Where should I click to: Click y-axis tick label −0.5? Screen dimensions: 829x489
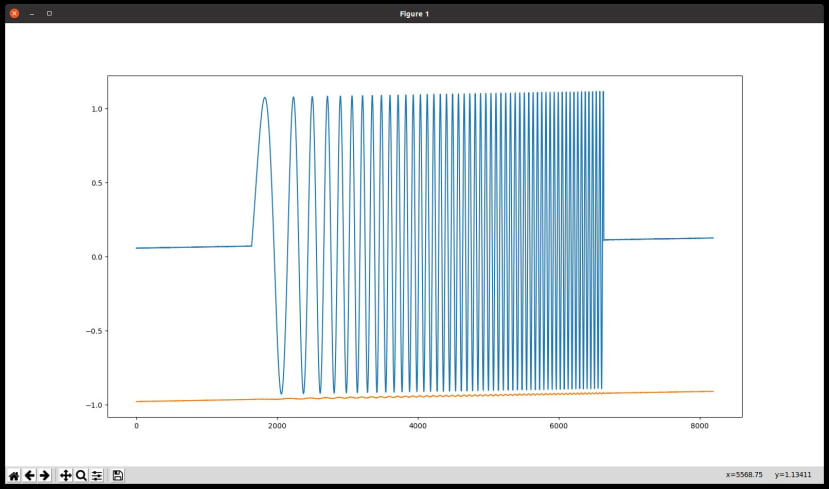(x=94, y=331)
